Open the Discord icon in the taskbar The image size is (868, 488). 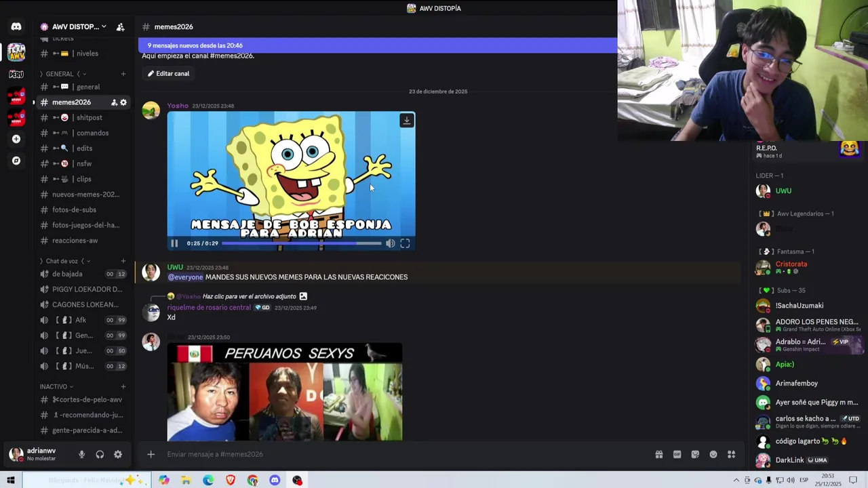(275, 480)
